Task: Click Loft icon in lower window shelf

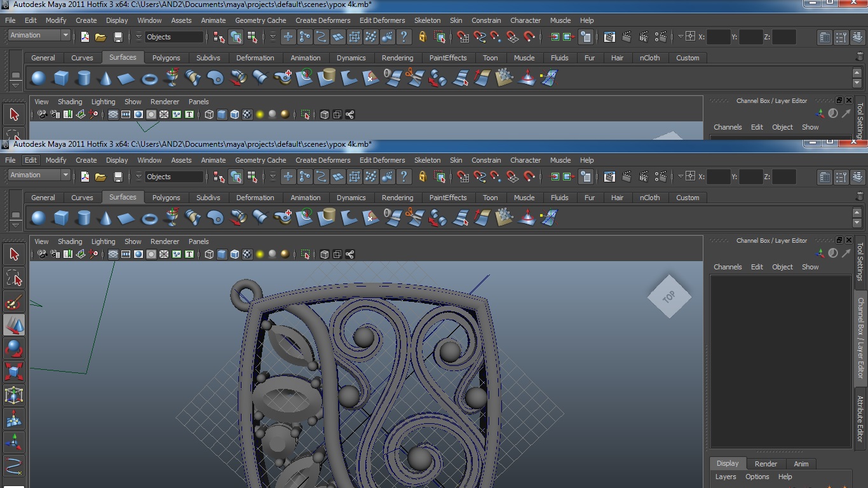Action: 193,218
